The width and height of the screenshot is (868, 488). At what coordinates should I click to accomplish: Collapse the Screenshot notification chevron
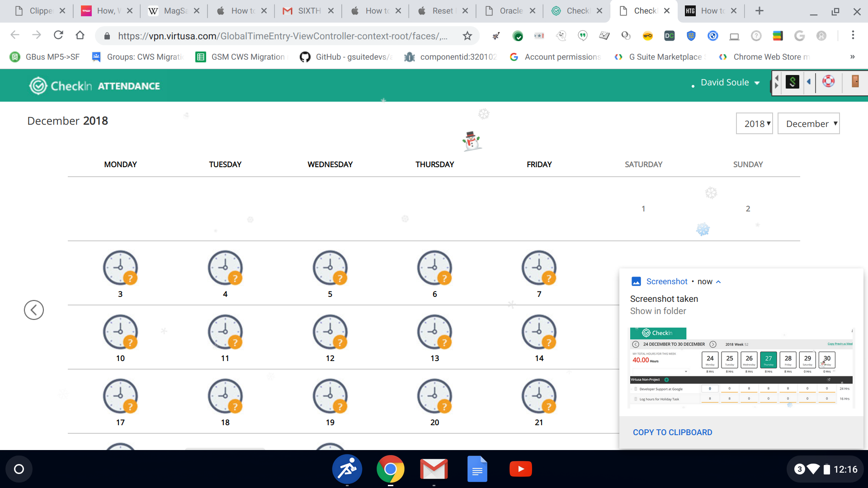pos(718,282)
